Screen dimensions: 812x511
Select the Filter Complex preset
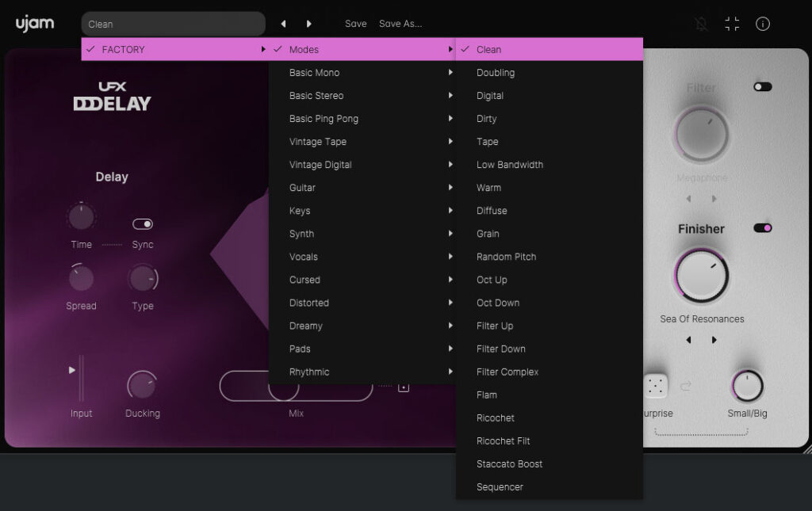tap(549, 372)
